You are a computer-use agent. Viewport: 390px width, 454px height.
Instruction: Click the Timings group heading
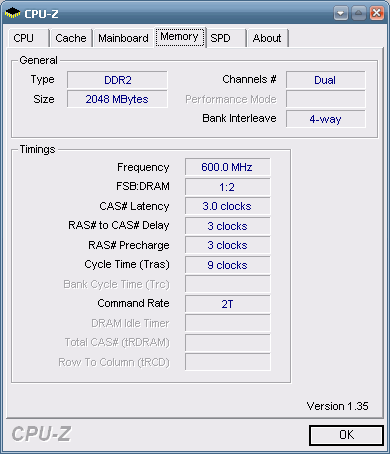coord(37,149)
